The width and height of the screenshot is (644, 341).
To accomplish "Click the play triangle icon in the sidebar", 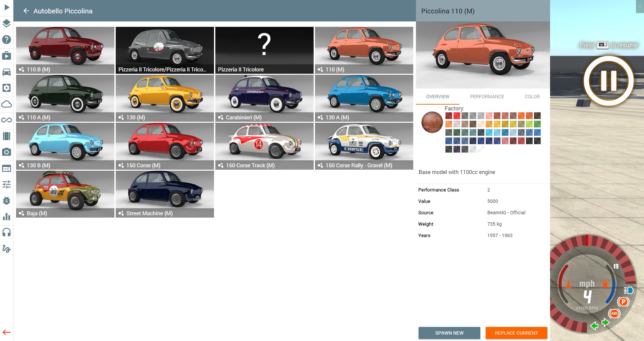I will tap(7, 7).
